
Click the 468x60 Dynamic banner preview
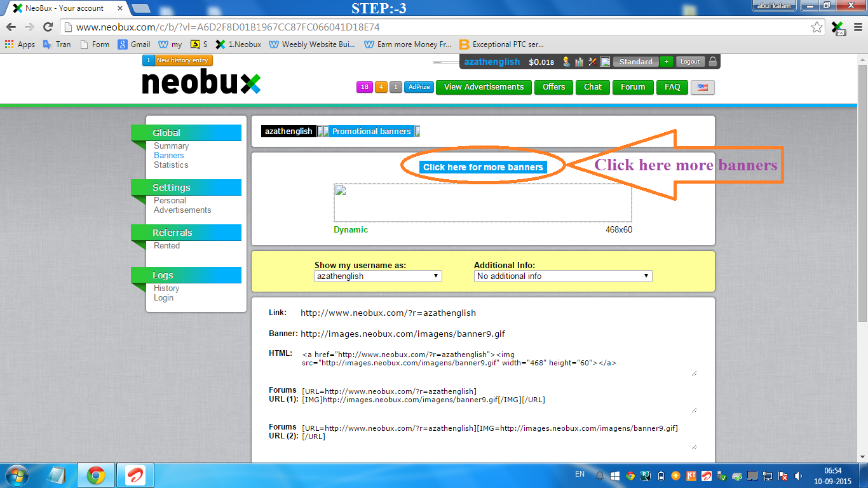click(x=483, y=203)
